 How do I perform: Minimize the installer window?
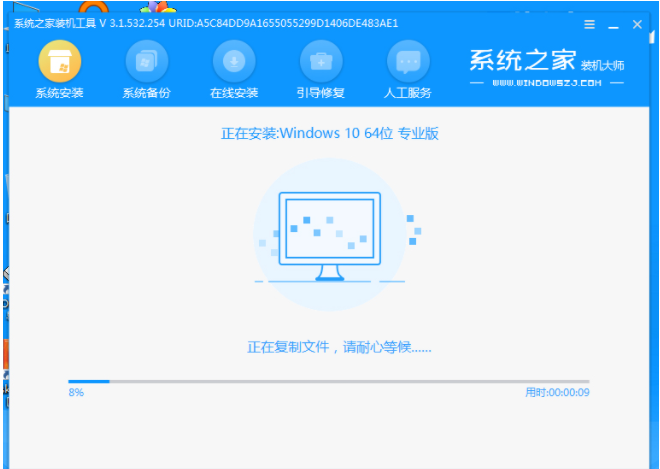point(614,24)
